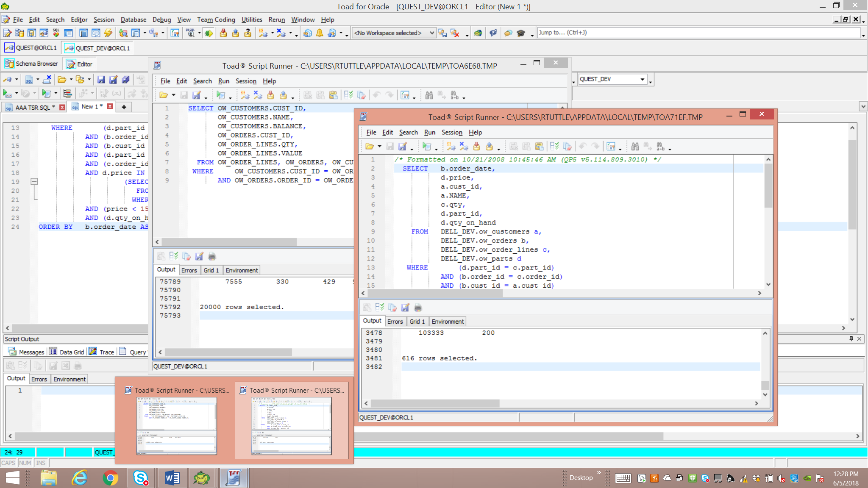The width and height of the screenshot is (868, 488).
Task: Open Utilities menu in main menu bar
Action: coord(252,19)
